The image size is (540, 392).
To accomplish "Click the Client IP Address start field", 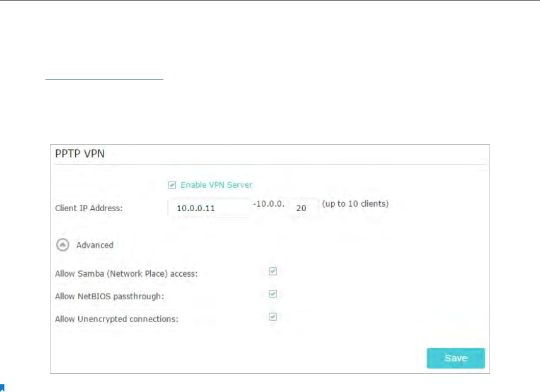I will point(209,208).
